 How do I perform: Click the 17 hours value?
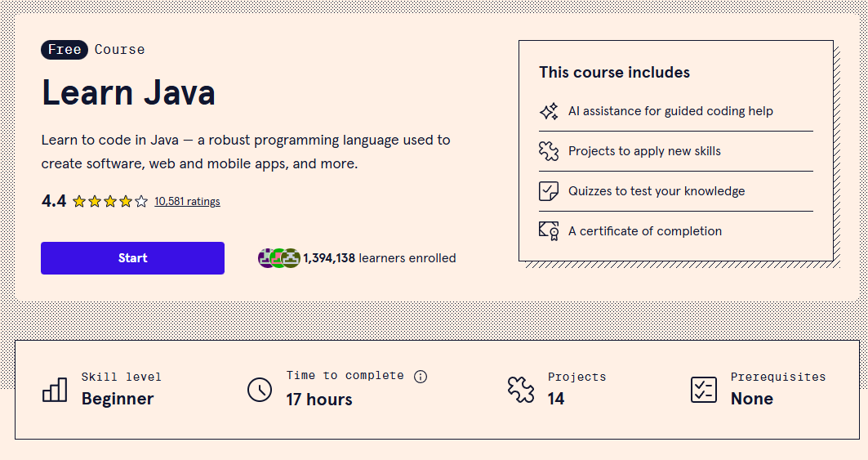pyautogui.click(x=318, y=400)
